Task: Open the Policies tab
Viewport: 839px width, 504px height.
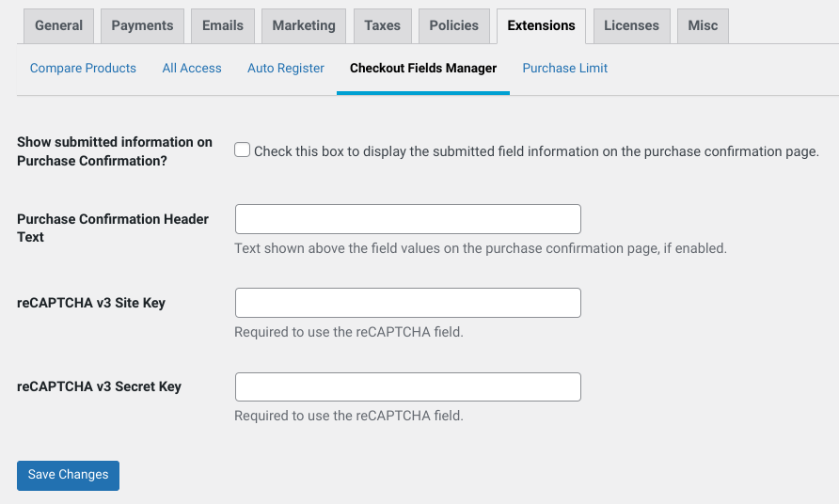Action: [453, 25]
